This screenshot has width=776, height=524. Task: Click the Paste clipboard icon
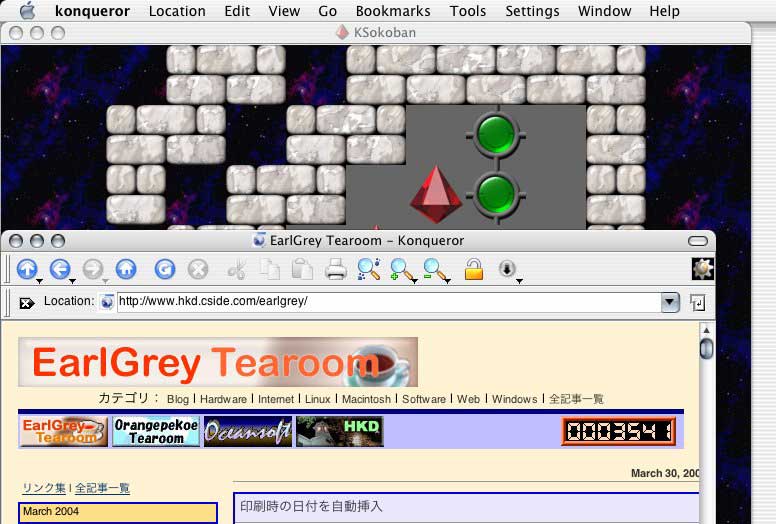coord(302,270)
